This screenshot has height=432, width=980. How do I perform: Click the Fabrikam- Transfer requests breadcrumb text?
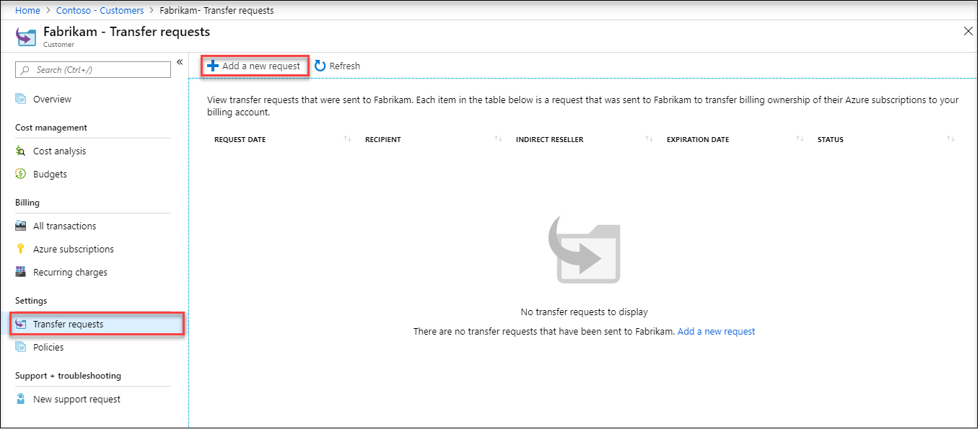click(216, 10)
